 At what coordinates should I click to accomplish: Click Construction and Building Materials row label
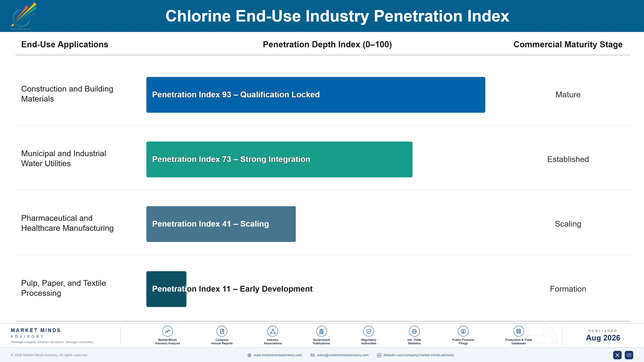[x=67, y=94]
